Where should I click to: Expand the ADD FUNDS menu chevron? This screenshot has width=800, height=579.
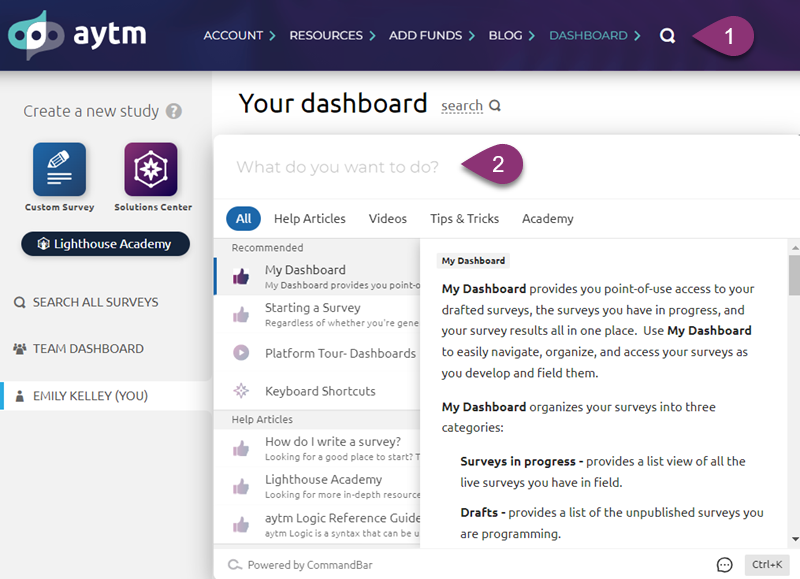point(471,36)
